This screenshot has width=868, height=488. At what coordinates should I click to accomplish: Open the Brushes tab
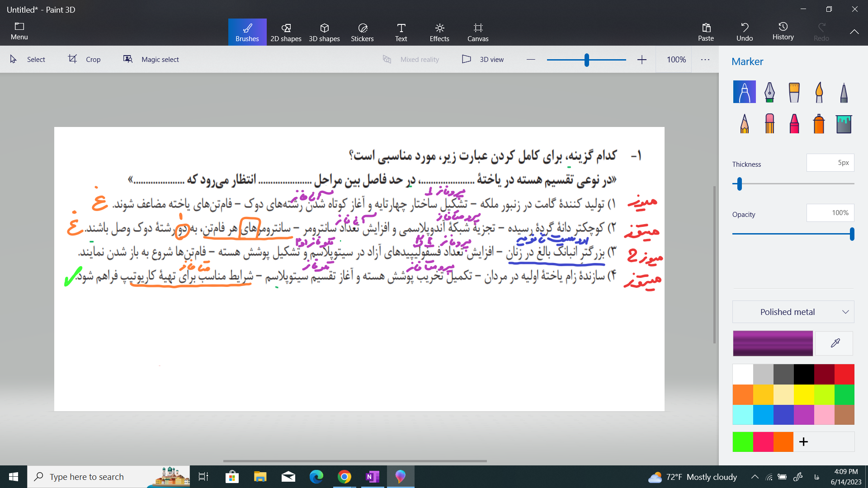coord(247,32)
